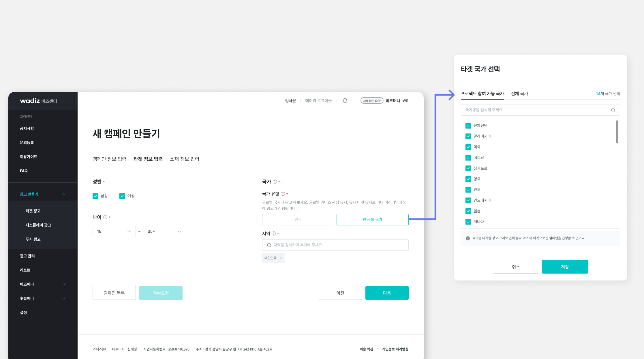Screen dimensions: 644x359
Task: Open the 소재 정보 입력 tab
Action: click(185, 159)
